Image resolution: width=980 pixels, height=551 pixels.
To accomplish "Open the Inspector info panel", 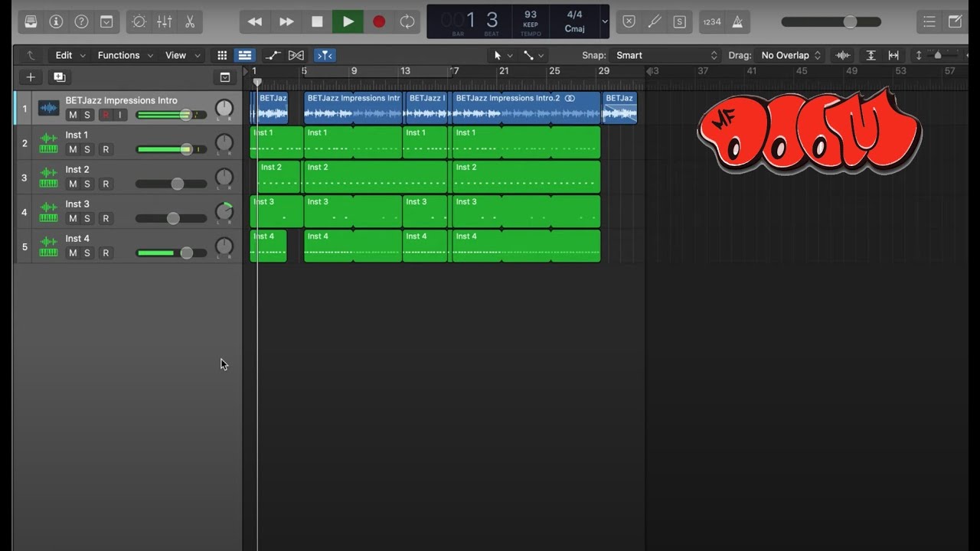I will 56,21.
